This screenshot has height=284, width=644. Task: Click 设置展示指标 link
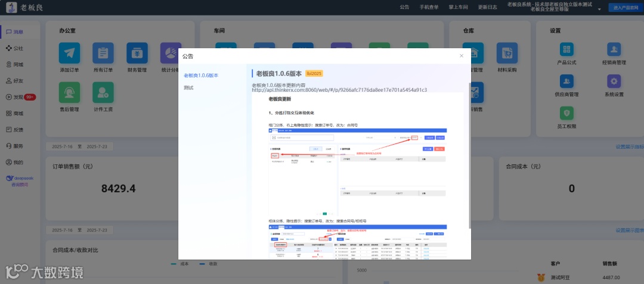coord(630,146)
